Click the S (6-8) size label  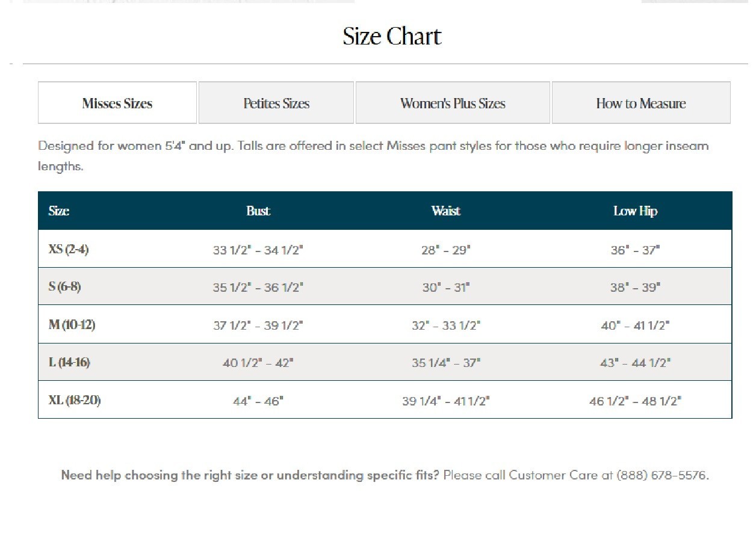tap(64, 286)
